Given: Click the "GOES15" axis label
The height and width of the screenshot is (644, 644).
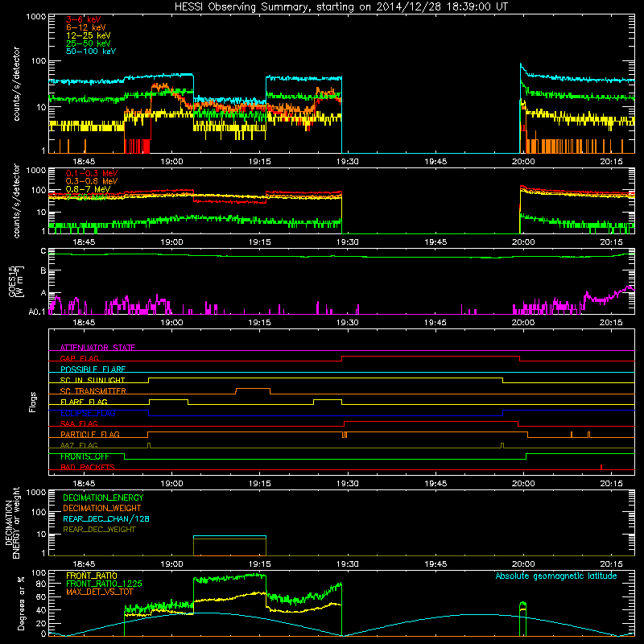Looking at the screenshot, I should [12, 282].
